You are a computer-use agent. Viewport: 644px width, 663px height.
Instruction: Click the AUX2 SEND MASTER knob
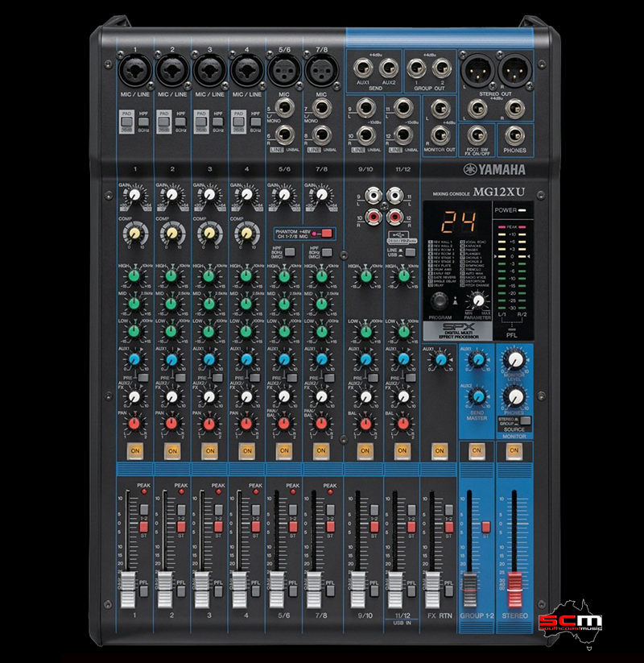coord(478,396)
